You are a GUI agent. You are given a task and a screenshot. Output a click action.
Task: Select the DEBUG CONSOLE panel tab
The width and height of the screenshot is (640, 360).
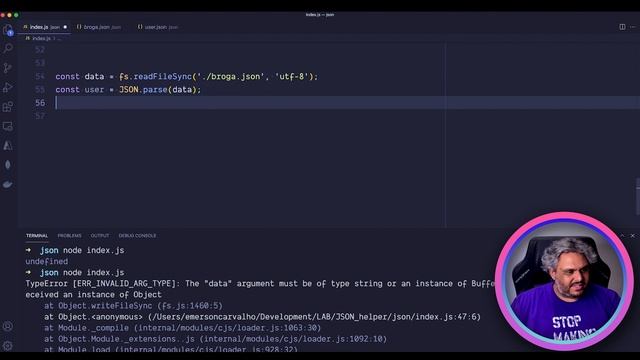137,236
